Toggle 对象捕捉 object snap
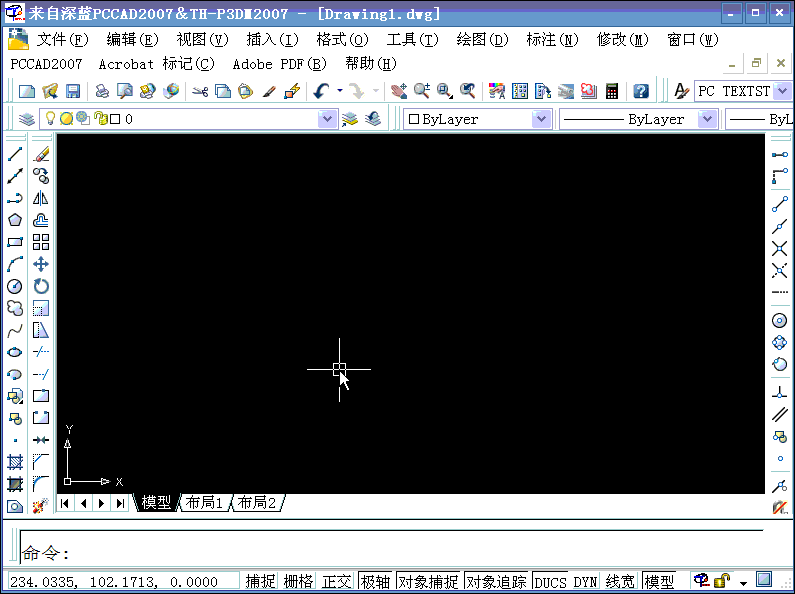The width and height of the screenshot is (795, 594). [428, 581]
